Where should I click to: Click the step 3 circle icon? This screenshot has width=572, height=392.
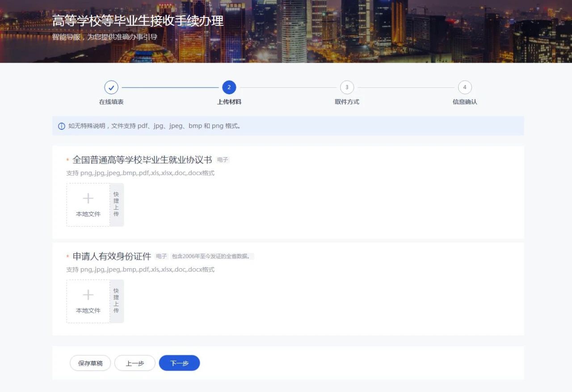(347, 88)
